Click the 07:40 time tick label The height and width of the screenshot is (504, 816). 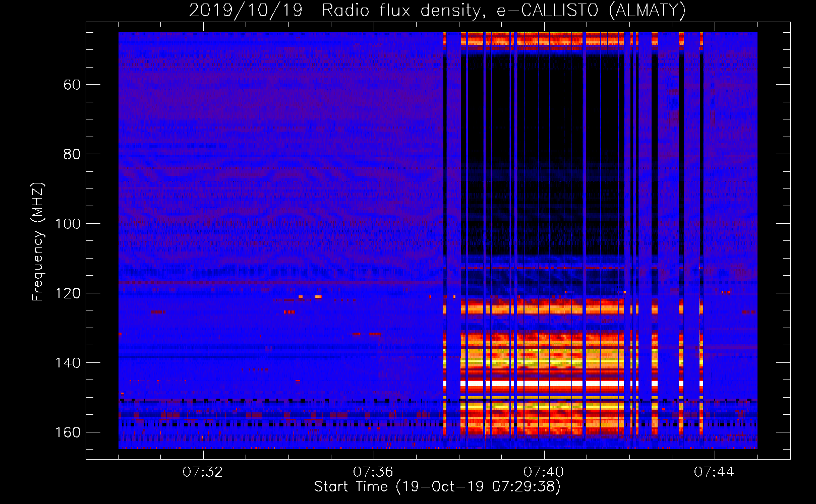point(544,472)
